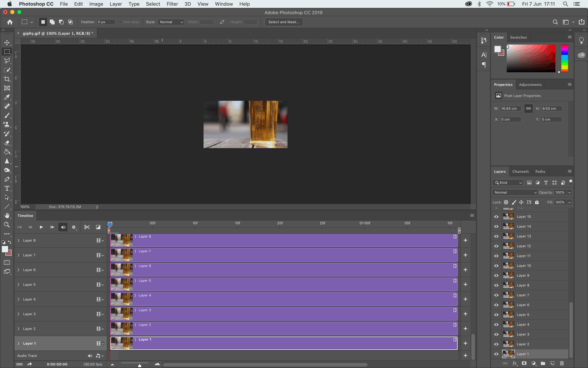
Task: Select the Crop tool
Action: coord(7,79)
